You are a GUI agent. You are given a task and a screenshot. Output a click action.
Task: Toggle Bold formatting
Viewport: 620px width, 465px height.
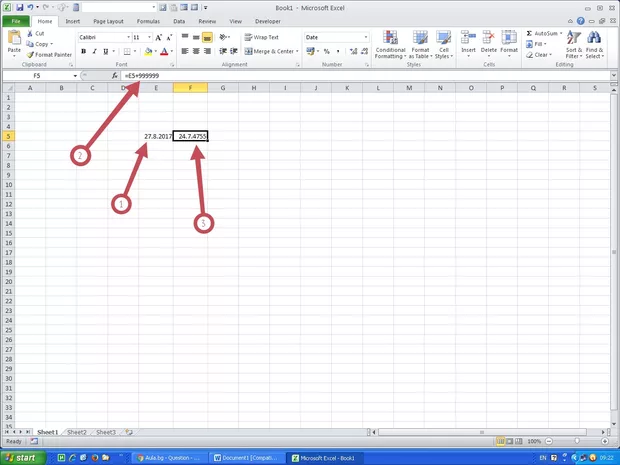(83, 51)
